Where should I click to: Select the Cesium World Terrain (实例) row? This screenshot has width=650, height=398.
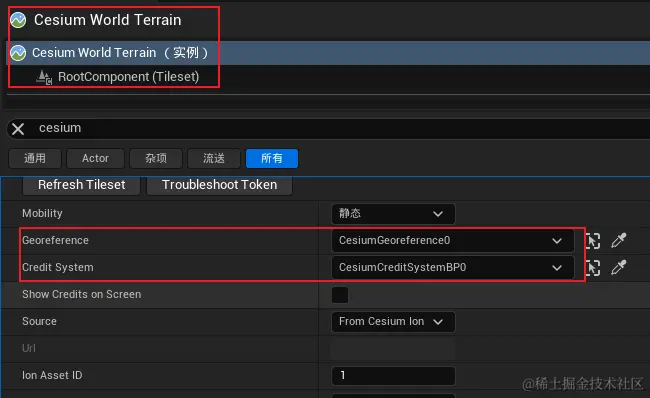327,53
